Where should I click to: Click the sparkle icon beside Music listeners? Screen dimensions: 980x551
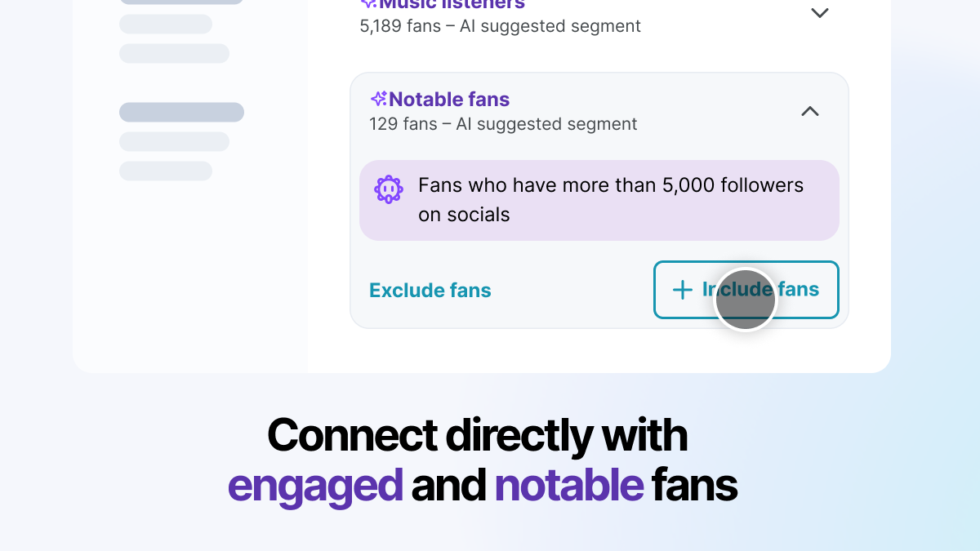(x=369, y=3)
